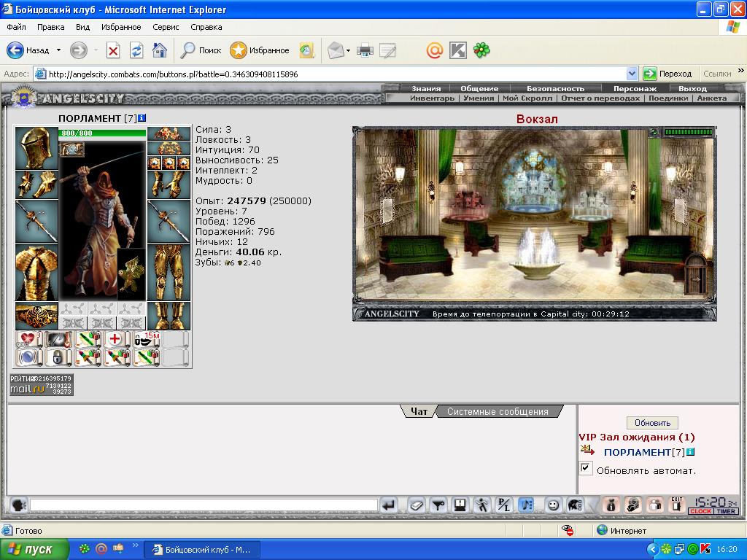Switch to CLOCK mode
This screenshot has height=560, width=747.
tap(701, 511)
